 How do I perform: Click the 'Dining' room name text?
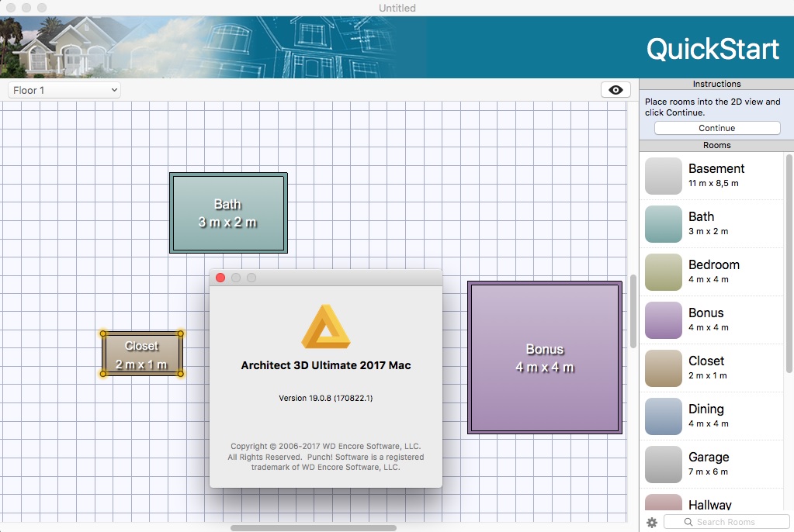coord(706,409)
